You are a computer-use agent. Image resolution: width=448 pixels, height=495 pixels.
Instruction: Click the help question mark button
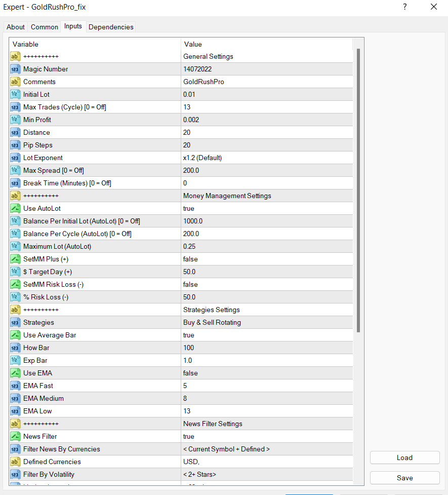point(405,7)
